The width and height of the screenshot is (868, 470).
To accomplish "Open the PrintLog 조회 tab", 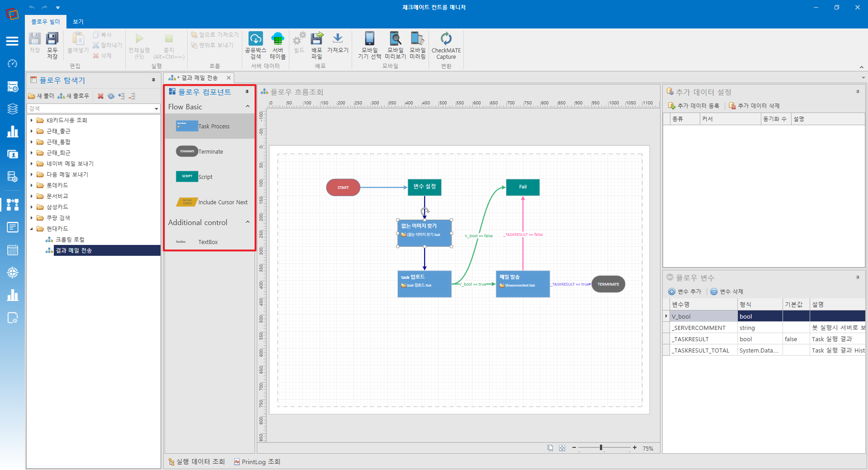I will (257, 462).
